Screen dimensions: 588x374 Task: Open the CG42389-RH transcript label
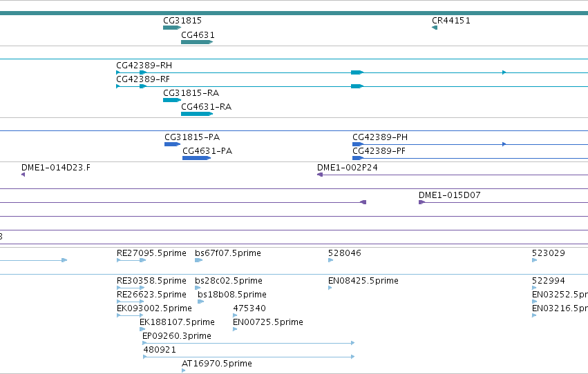pyautogui.click(x=144, y=66)
